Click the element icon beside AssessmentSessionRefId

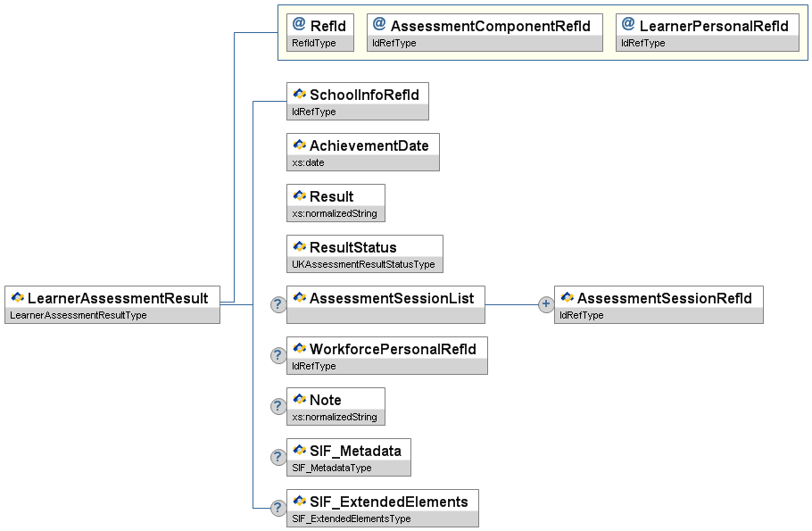tap(567, 298)
